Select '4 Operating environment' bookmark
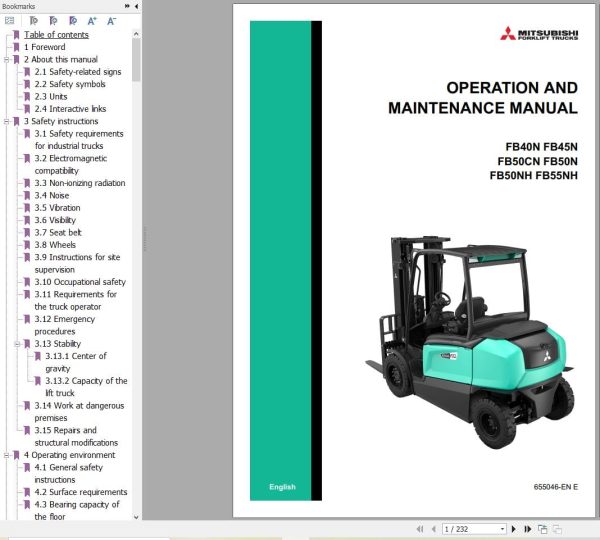 tap(69, 455)
